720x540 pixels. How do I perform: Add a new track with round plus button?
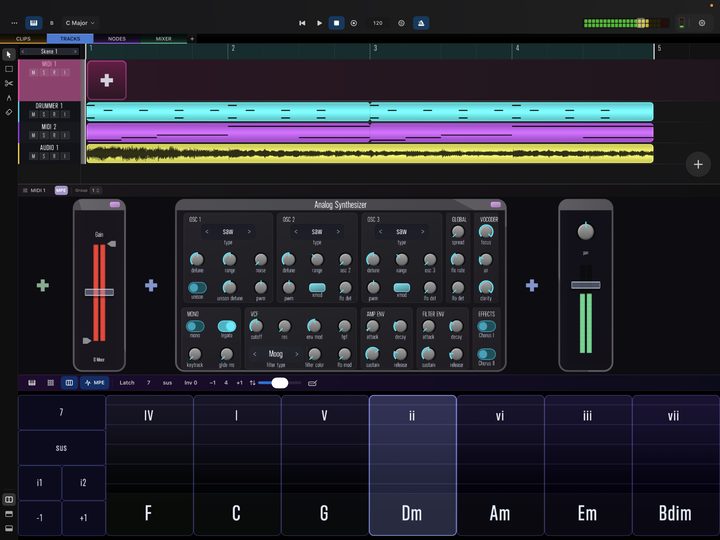tap(698, 164)
